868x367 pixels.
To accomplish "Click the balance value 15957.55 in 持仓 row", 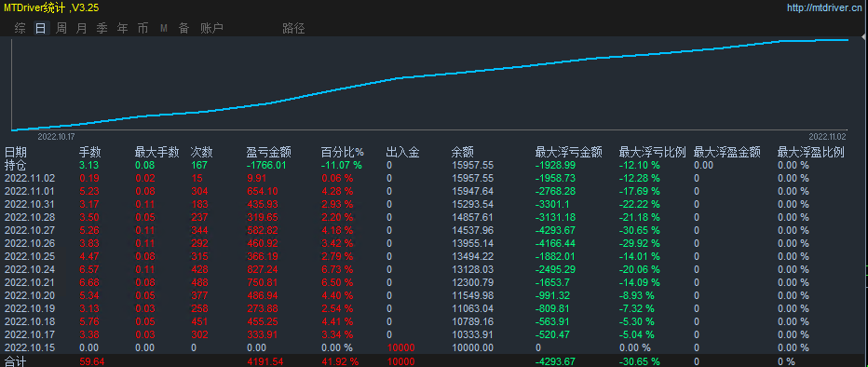I will (x=472, y=165).
